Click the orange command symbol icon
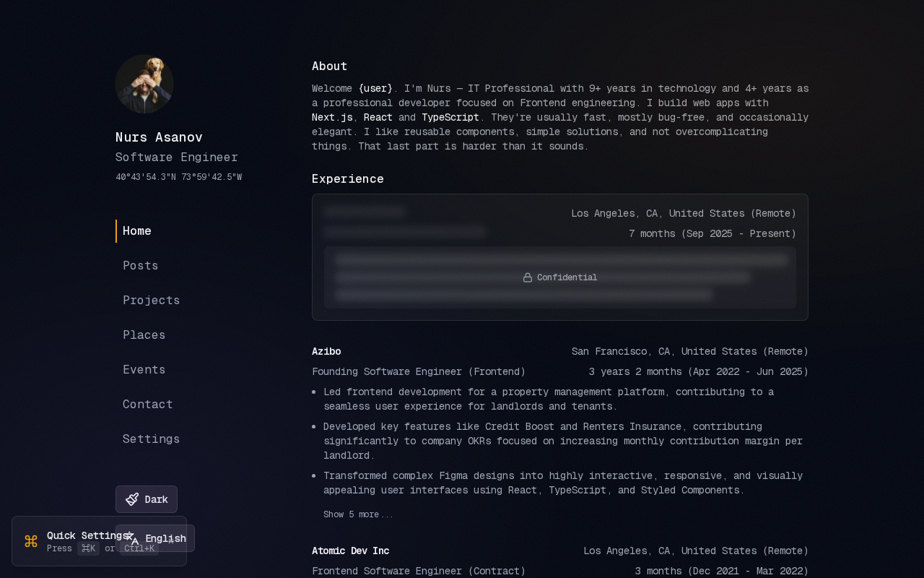The width and height of the screenshot is (924, 578). 31,541
